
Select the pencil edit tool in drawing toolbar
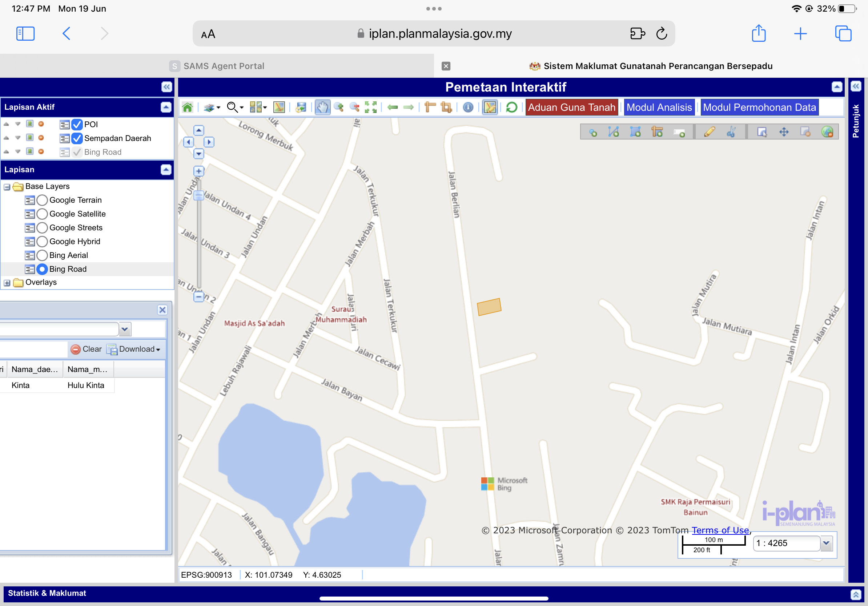(x=709, y=132)
